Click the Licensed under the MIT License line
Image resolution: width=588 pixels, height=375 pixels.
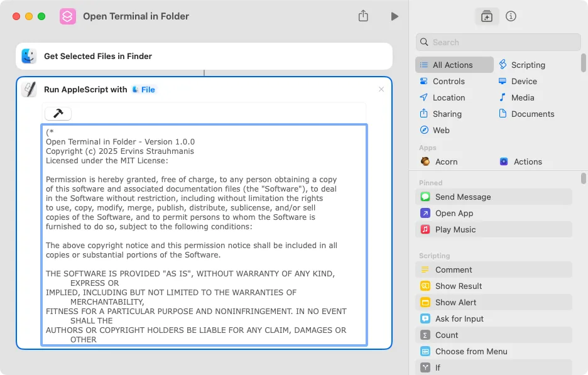point(107,161)
